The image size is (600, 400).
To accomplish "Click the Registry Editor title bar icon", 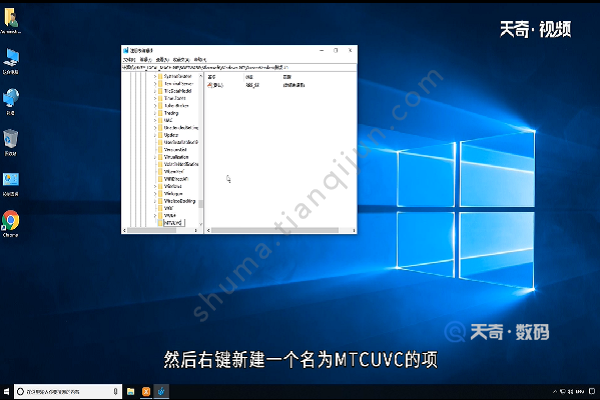I will (x=126, y=50).
